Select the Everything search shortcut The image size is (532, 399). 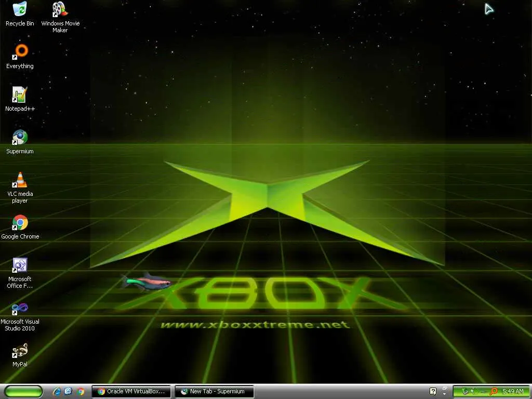click(x=20, y=57)
